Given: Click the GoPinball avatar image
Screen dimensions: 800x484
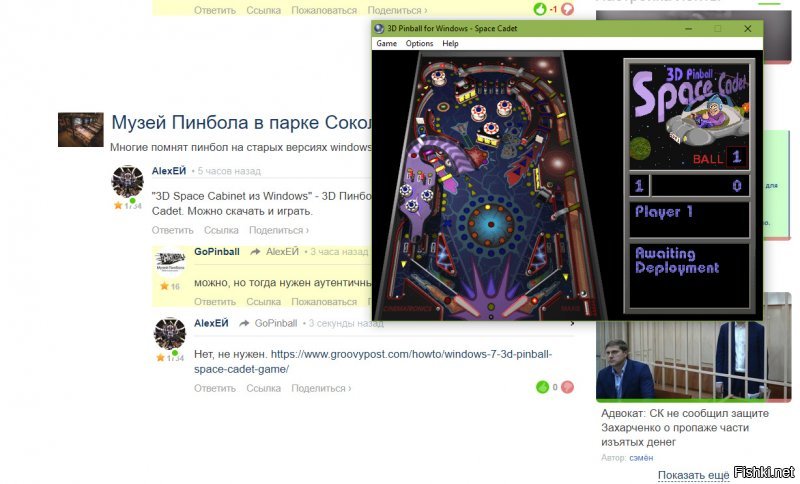Looking at the screenshot, I should [170, 262].
